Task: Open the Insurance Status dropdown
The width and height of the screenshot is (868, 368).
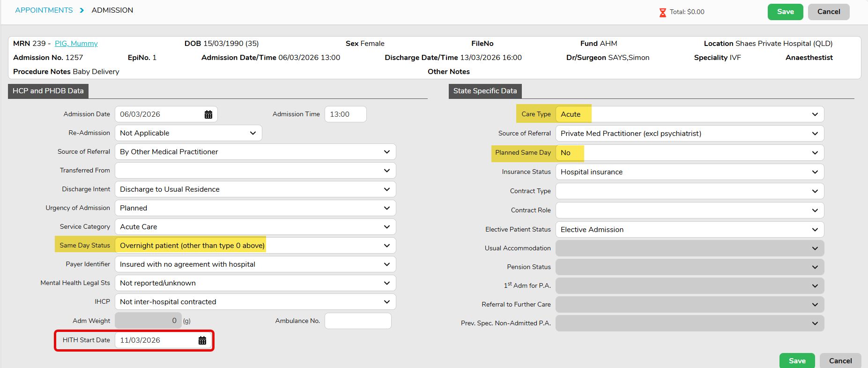Action: tap(690, 172)
